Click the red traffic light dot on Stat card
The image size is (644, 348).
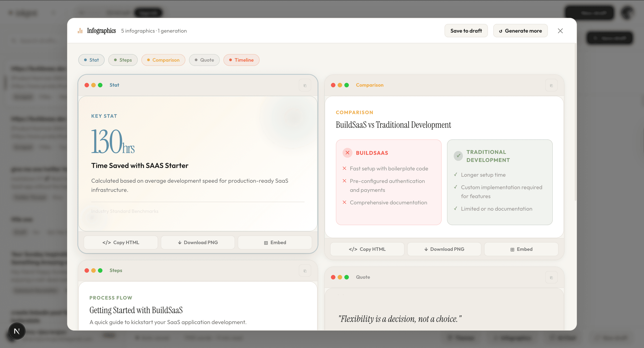click(x=87, y=85)
